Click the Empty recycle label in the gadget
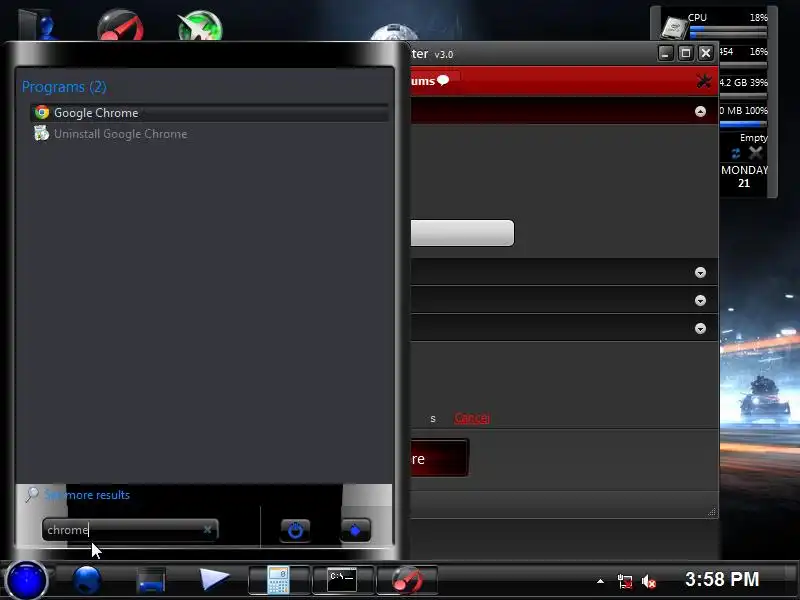The image size is (800, 600). click(754, 138)
